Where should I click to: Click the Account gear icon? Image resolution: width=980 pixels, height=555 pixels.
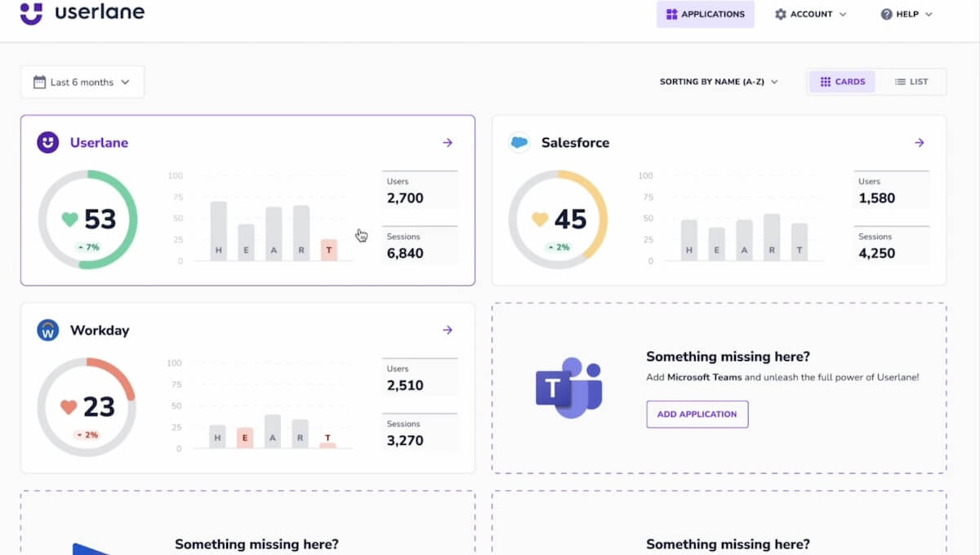tap(780, 14)
